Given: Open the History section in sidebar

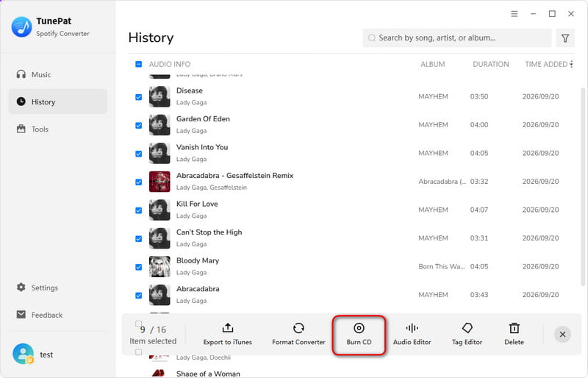Looking at the screenshot, I should pyautogui.click(x=58, y=101).
